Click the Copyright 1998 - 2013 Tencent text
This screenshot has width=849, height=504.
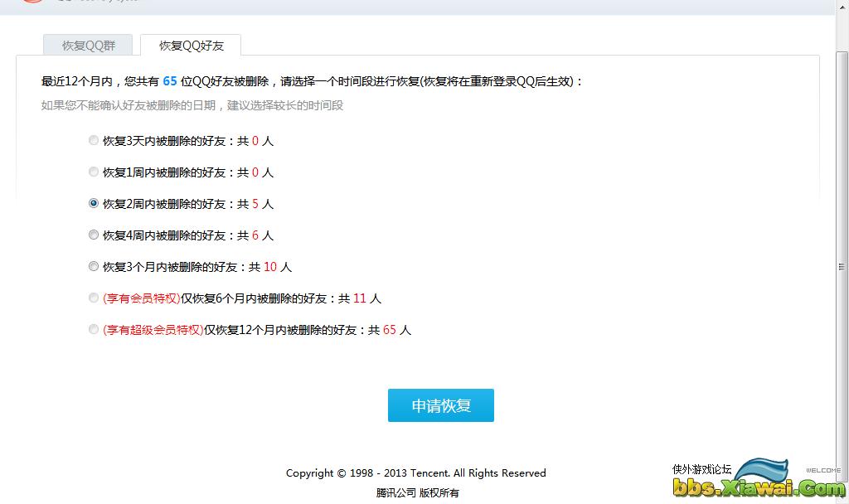tap(416, 473)
